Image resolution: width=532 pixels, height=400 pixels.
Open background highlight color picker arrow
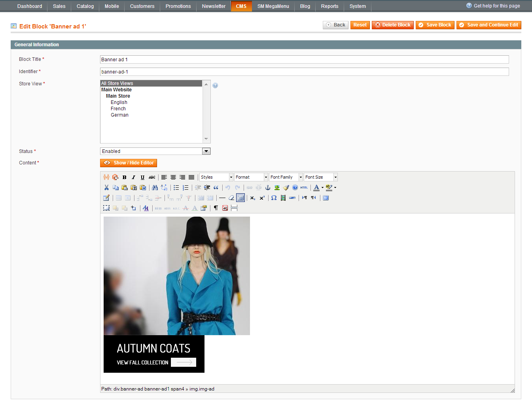pyautogui.click(x=335, y=187)
